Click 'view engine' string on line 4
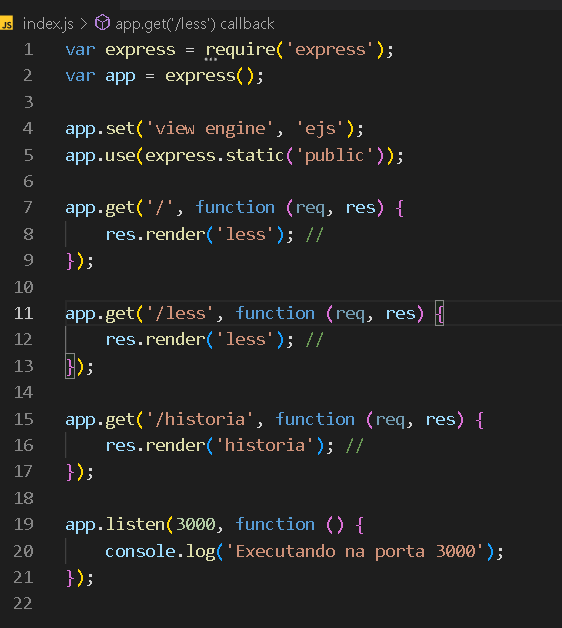The width and height of the screenshot is (562, 628). 210,129
